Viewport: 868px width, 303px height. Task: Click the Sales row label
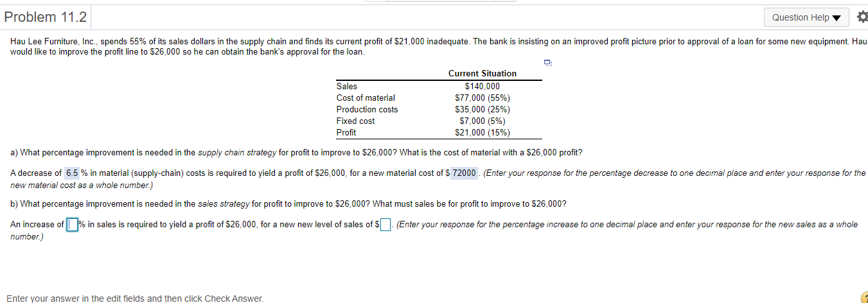pyautogui.click(x=347, y=86)
